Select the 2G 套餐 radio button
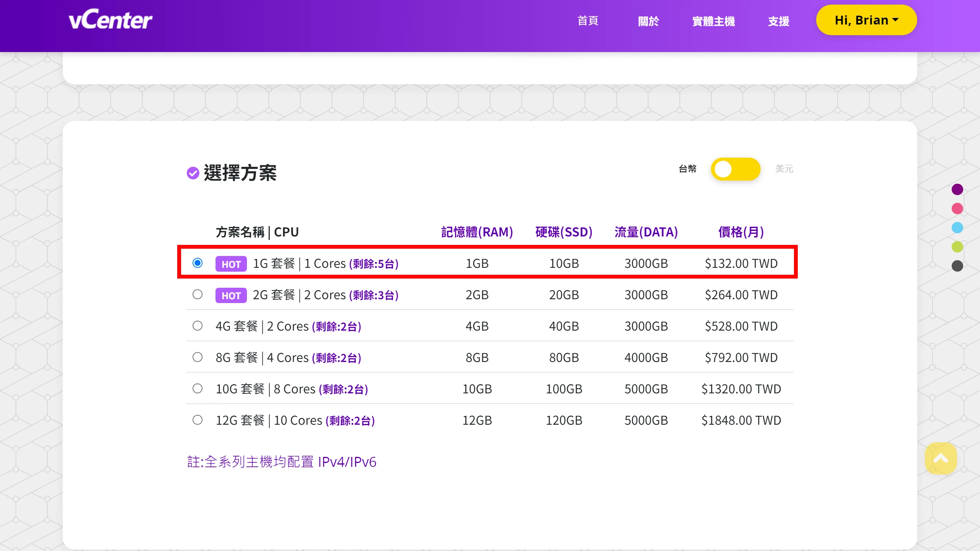The height and width of the screenshot is (551, 980). tap(198, 295)
